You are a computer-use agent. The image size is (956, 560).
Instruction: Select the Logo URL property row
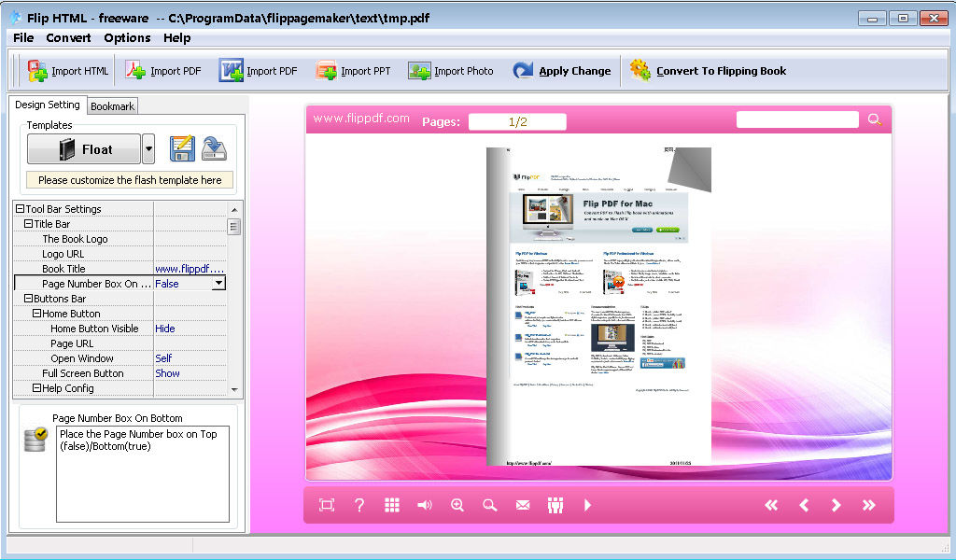pyautogui.click(x=120, y=254)
